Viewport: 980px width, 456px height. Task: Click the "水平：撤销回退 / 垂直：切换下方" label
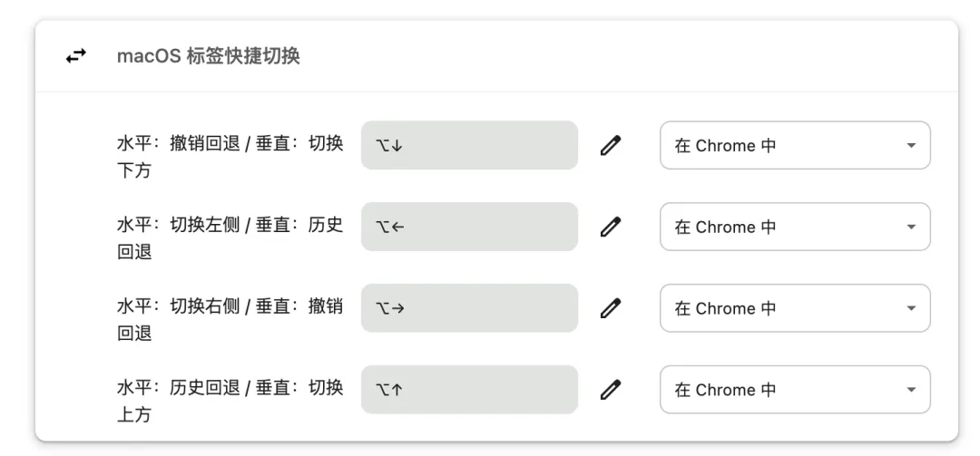tap(230, 157)
